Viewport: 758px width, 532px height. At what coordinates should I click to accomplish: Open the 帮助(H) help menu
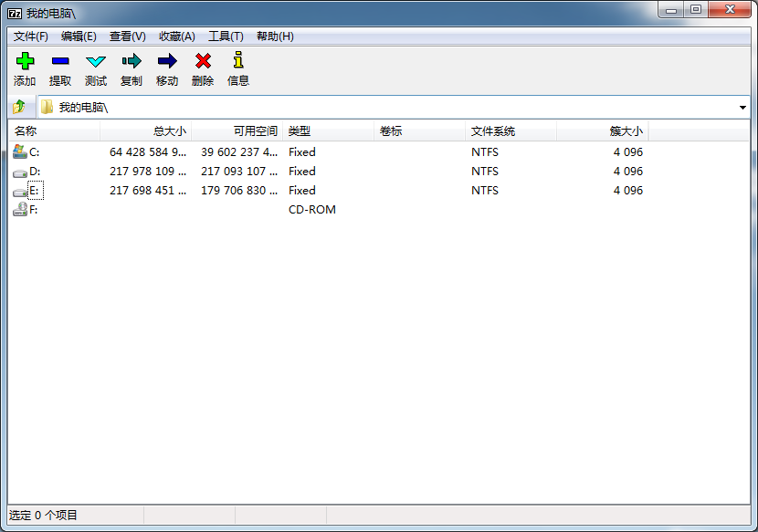[275, 37]
